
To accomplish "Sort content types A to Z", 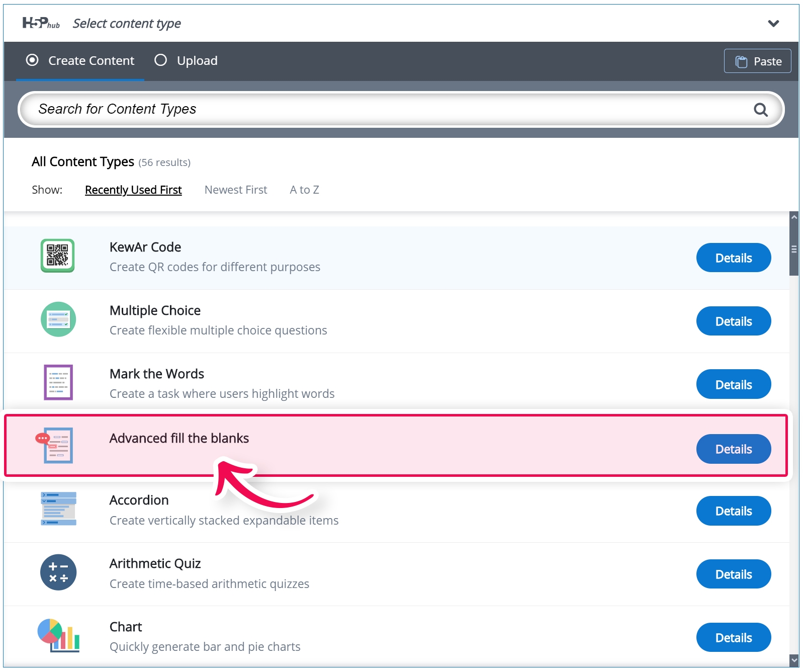I will [304, 190].
